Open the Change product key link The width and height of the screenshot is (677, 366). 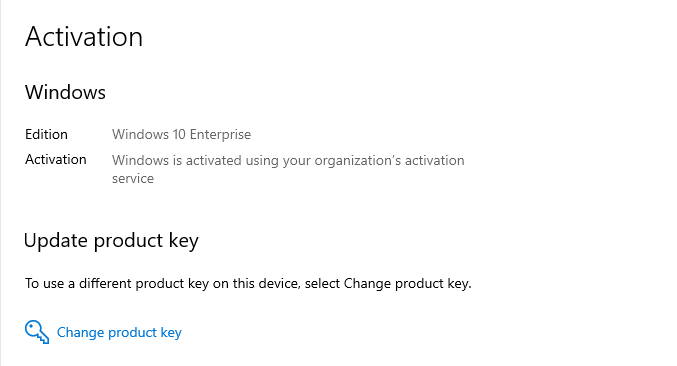tap(119, 333)
